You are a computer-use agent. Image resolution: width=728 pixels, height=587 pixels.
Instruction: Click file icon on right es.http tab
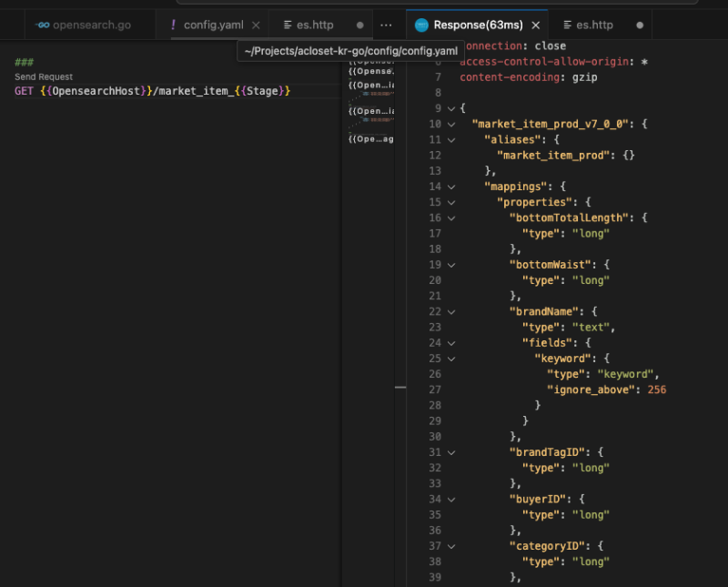567,25
